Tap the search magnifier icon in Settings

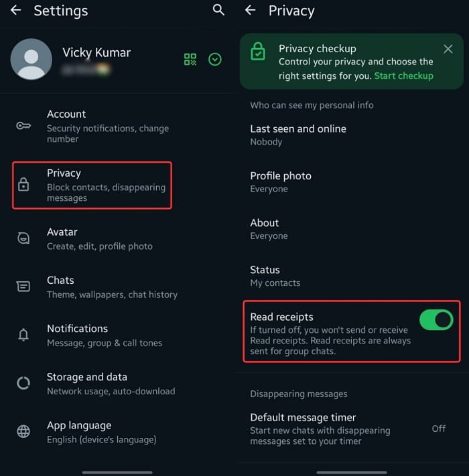[218, 10]
